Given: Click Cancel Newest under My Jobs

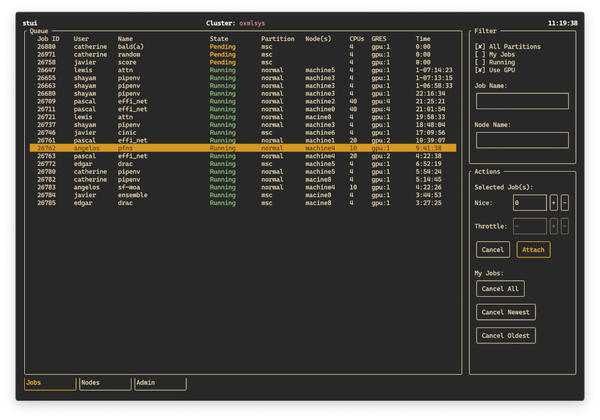Looking at the screenshot, I should click(x=505, y=312).
